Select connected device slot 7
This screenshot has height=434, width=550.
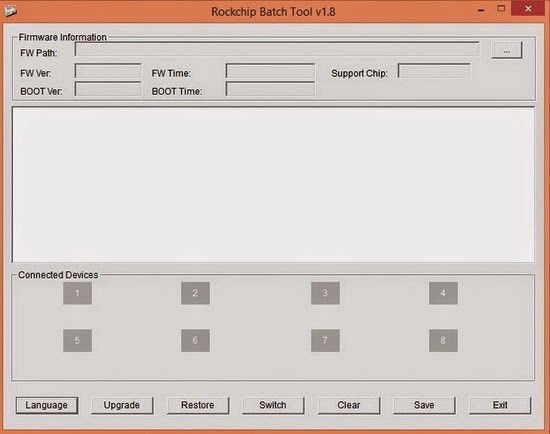(x=325, y=340)
